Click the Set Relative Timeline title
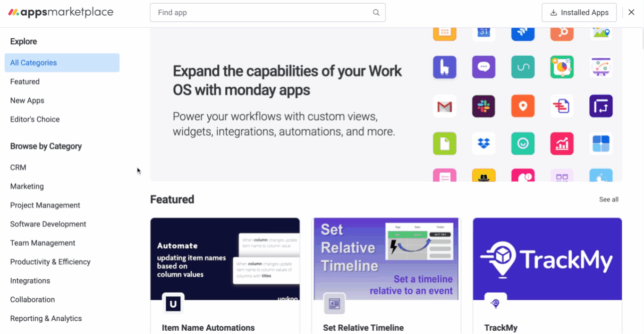Viewport: 644px width, 334px height. coord(364,328)
